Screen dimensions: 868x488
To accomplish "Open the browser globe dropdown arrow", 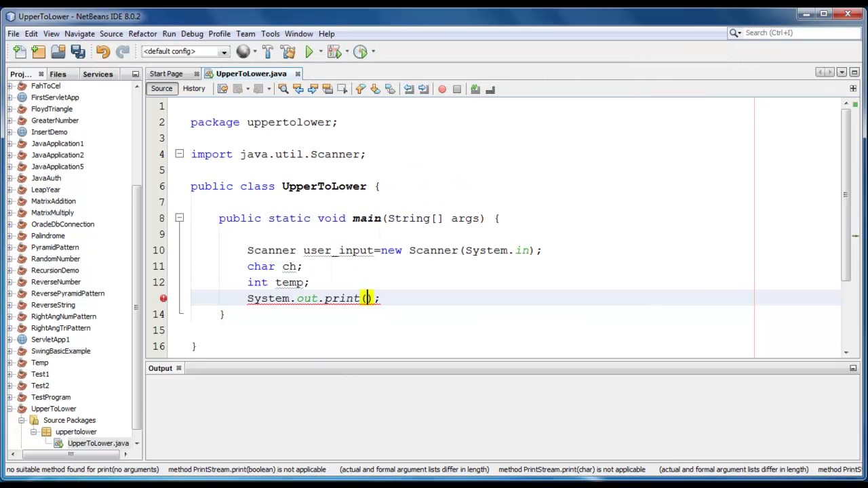I will pyautogui.click(x=255, y=52).
